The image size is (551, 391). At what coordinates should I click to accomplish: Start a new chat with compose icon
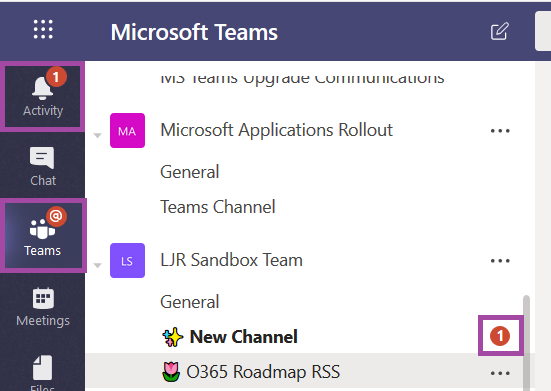click(500, 31)
